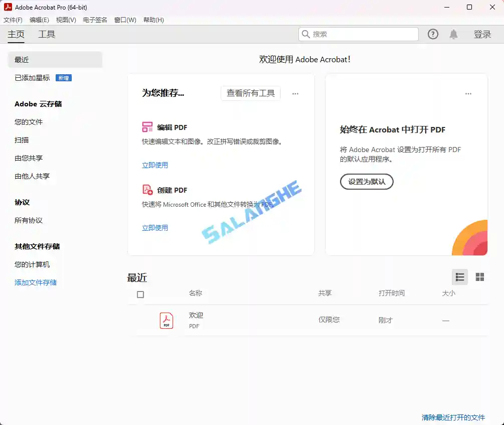Check the select-all checkbox in recent list
This screenshot has width=504, height=425.
pyautogui.click(x=140, y=295)
